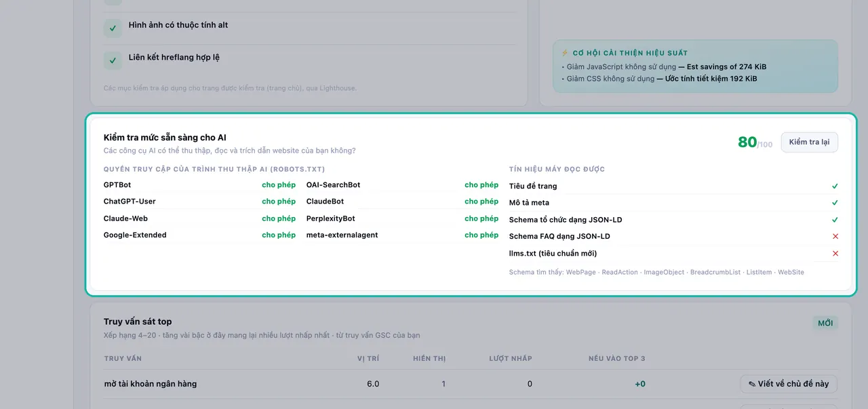Click green check icon beside "Hình ảnh có thuộc tính alt"
Screen dimensions: 868x409
coord(113,28)
